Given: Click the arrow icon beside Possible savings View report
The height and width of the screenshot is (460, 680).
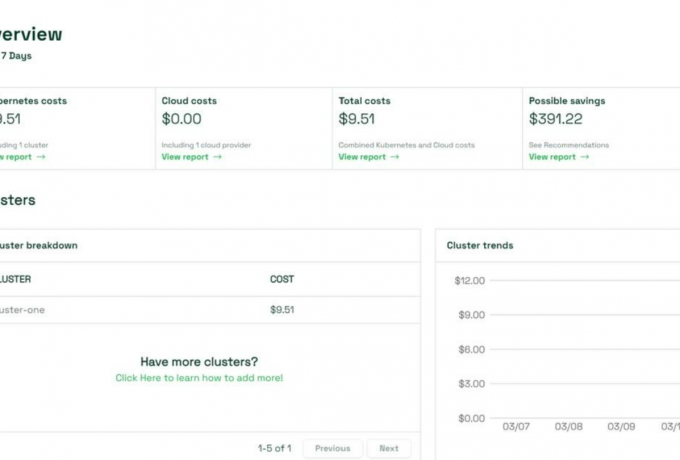Looking at the screenshot, I should pyautogui.click(x=585, y=157).
